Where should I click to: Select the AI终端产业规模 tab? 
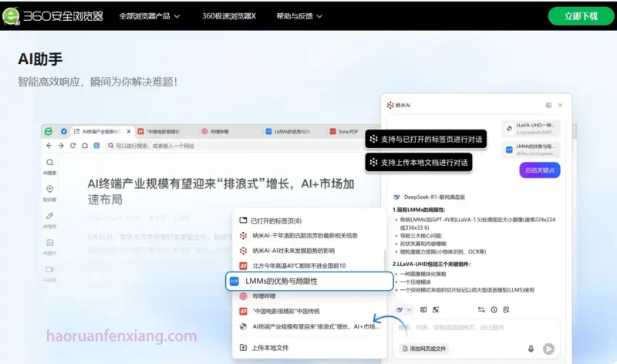[x=102, y=131]
